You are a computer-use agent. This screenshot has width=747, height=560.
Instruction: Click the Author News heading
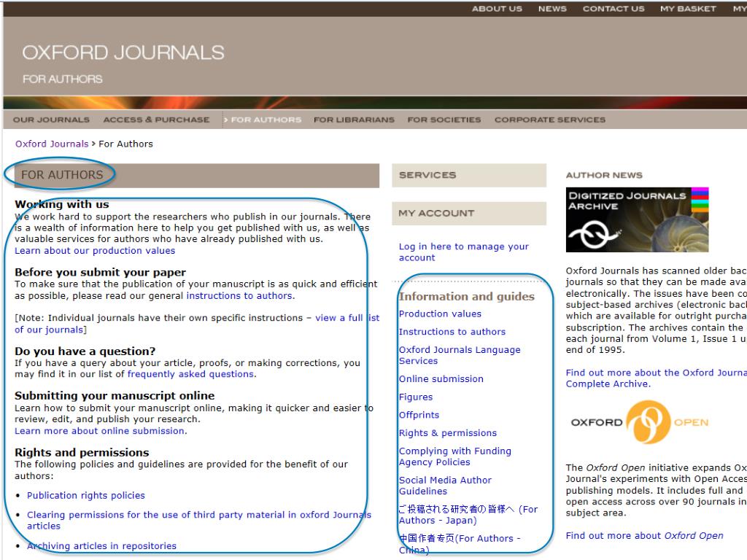point(604,175)
